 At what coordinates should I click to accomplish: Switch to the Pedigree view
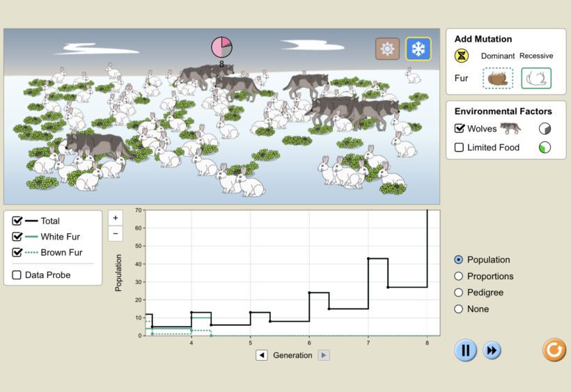coord(458,292)
